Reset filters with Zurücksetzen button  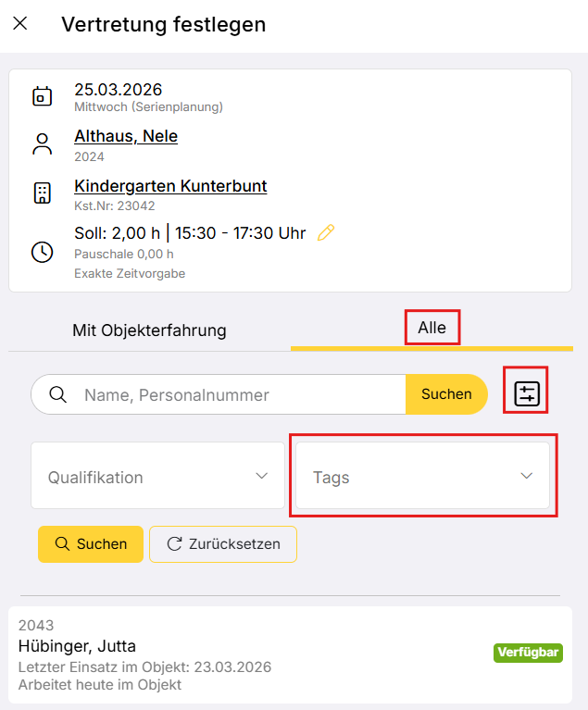[222, 544]
